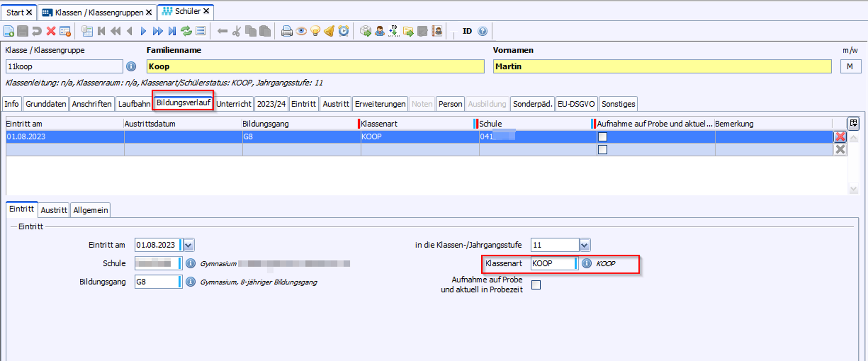Open column chooser at table top right
Image resolution: width=868 pixels, height=361 pixels.
[853, 124]
